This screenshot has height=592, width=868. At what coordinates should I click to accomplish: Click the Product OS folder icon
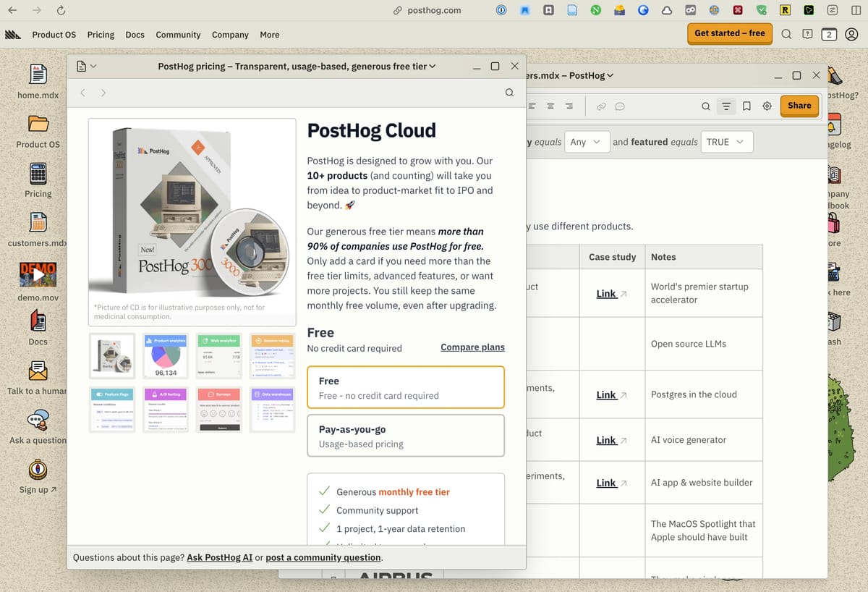(38, 124)
